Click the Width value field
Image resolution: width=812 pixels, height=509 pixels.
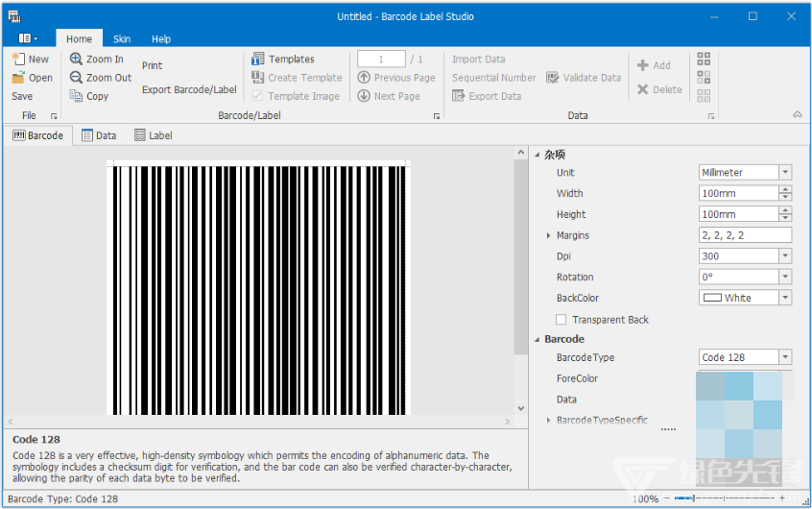pyautogui.click(x=738, y=193)
